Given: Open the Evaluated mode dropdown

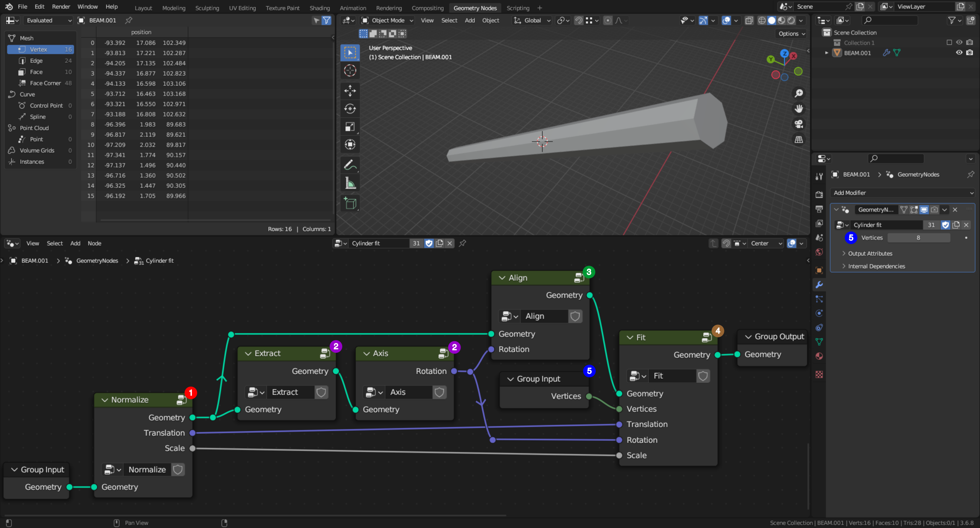Looking at the screenshot, I should point(48,20).
